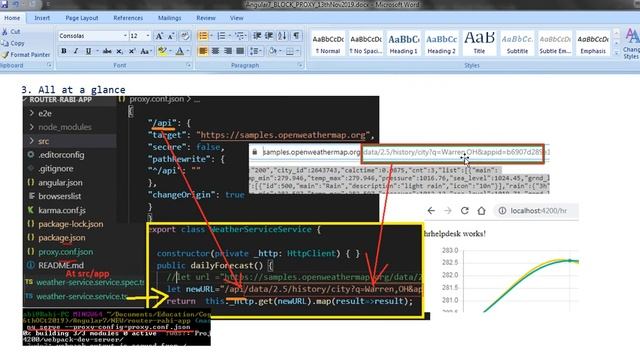Open the References tab
640x360 pixels.
click(128, 18)
